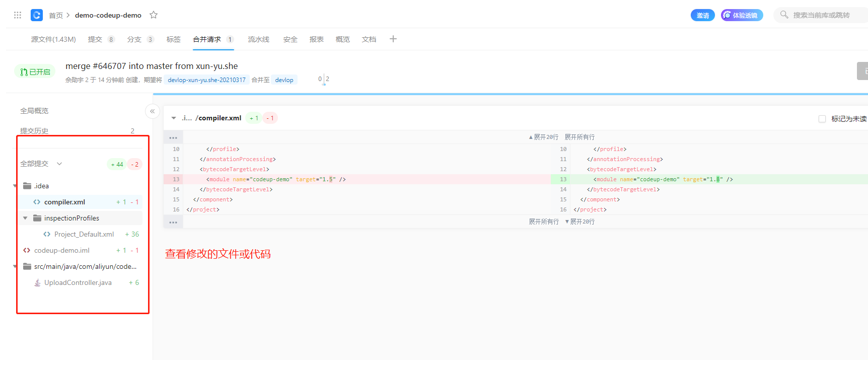The width and height of the screenshot is (868, 366).
Task: Collapse the src/main/java folder arrow
Action: tap(15, 266)
